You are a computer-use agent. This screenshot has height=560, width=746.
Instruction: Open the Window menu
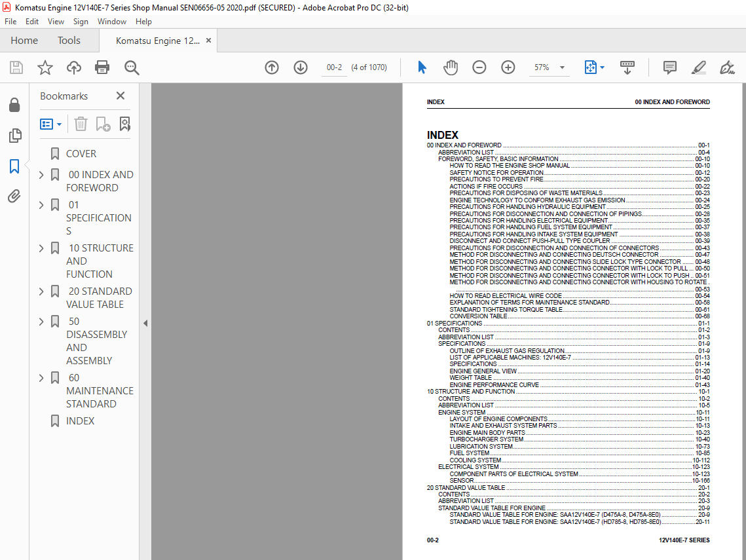point(112,22)
